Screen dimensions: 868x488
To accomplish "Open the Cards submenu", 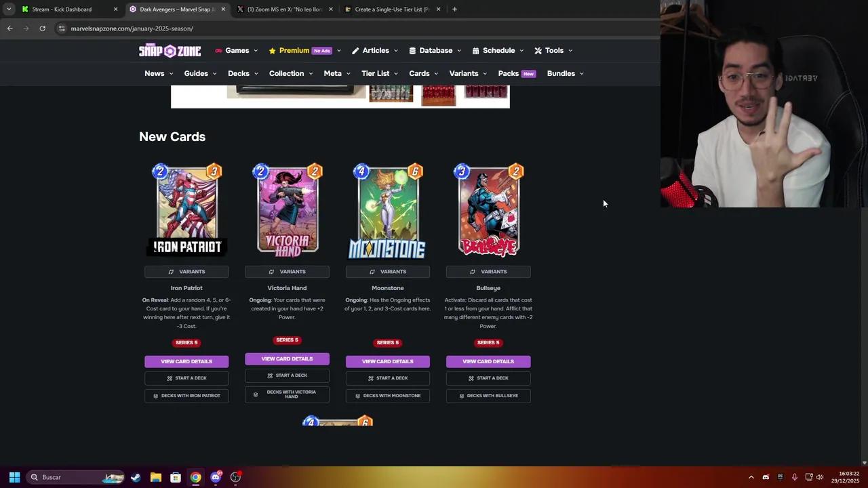I will pyautogui.click(x=424, y=73).
